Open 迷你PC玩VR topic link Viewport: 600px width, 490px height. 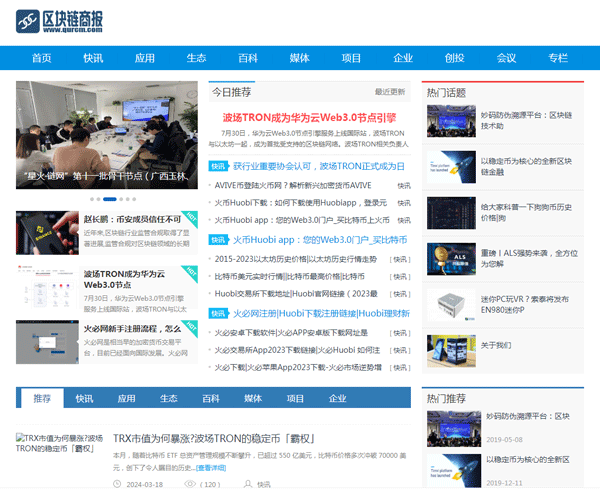point(525,304)
